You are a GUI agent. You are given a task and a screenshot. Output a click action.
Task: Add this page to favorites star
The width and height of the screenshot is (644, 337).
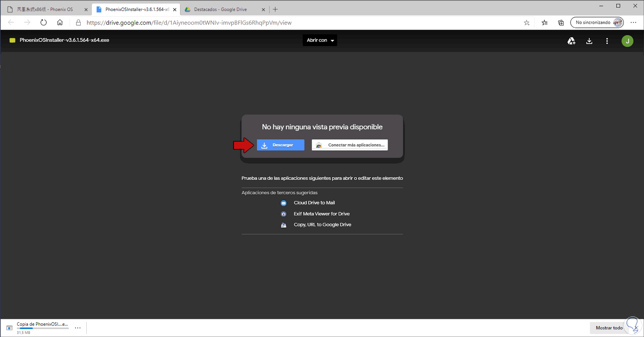(527, 23)
